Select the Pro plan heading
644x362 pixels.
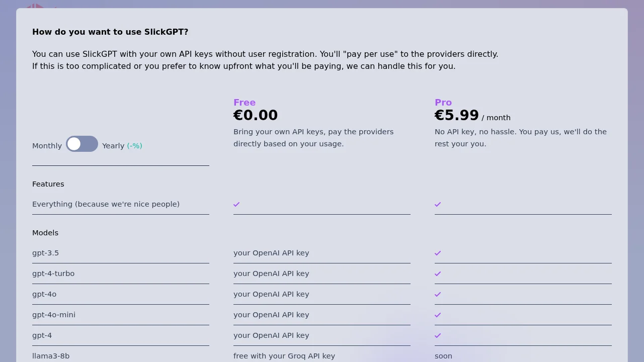(x=443, y=103)
